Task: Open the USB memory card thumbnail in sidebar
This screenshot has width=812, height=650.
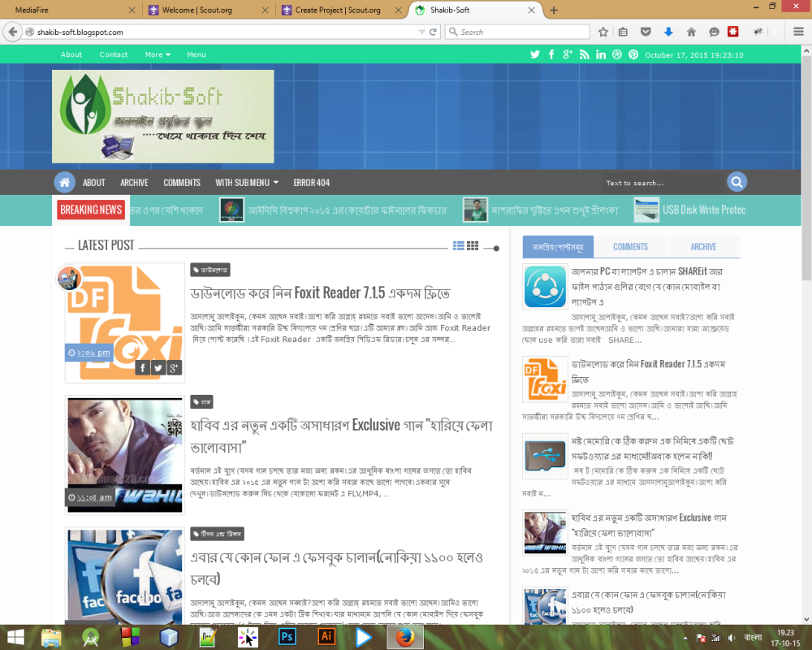Action: tap(545, 456)
